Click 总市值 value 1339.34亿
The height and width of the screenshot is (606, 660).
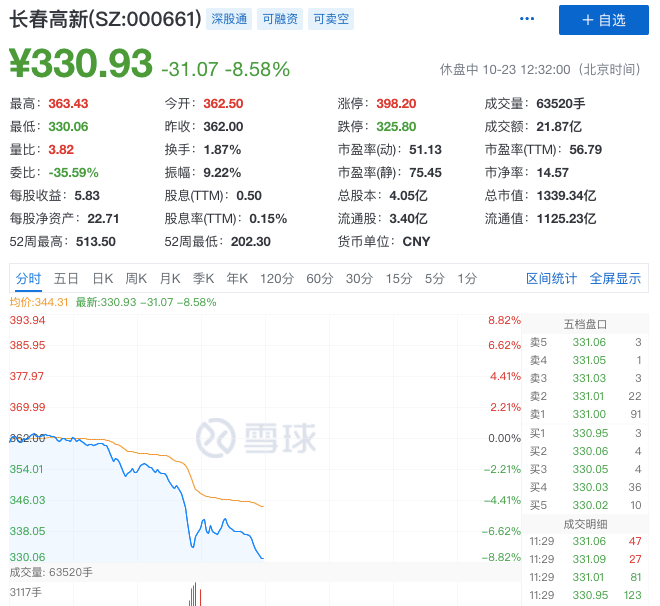[x=567, y=196]
